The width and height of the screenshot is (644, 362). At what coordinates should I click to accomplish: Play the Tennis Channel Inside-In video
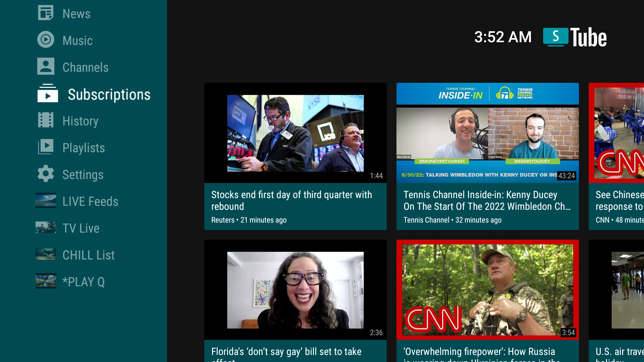487,133
